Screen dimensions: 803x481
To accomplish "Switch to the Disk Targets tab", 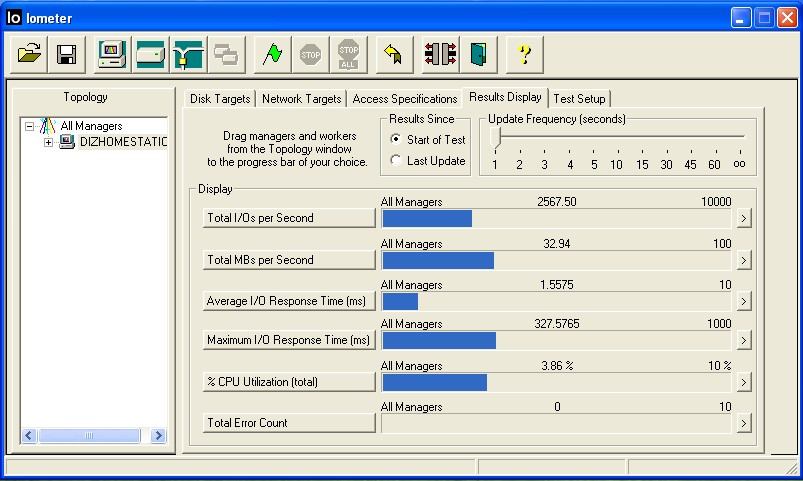I will coord(220,99).
